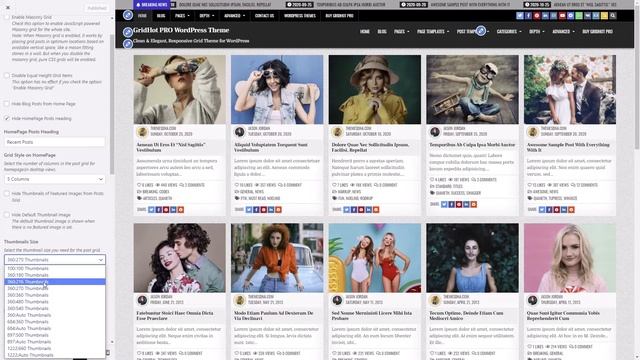Screen dimensions: 640x360
Task: Expand Categories in the header menu
Action: (509, 31)
